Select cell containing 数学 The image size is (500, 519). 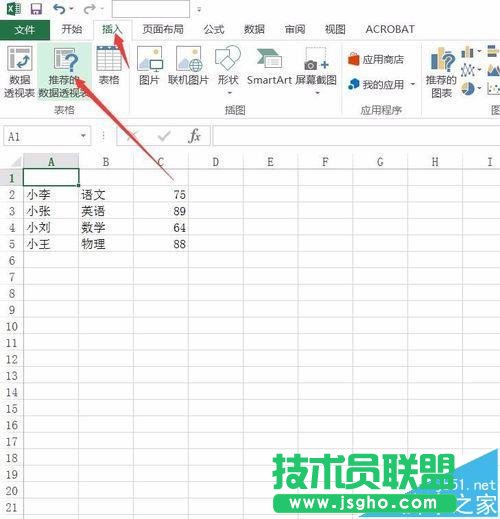106,228
